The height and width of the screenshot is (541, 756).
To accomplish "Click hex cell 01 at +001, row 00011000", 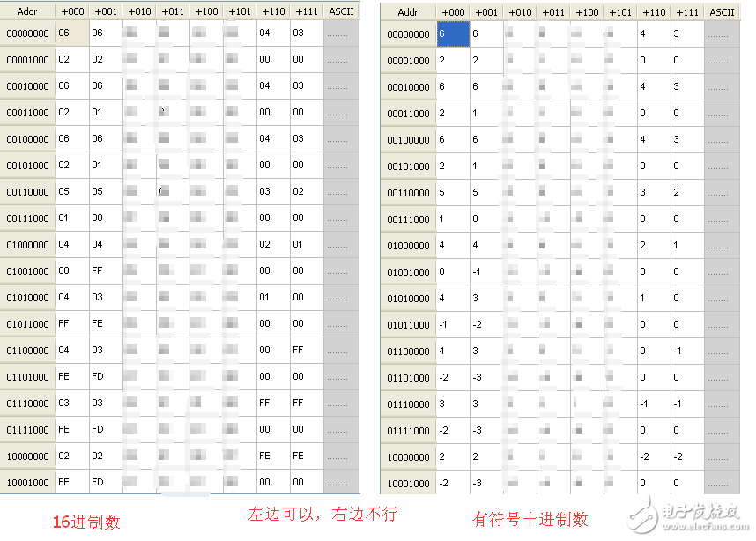I will pos(106,113).
